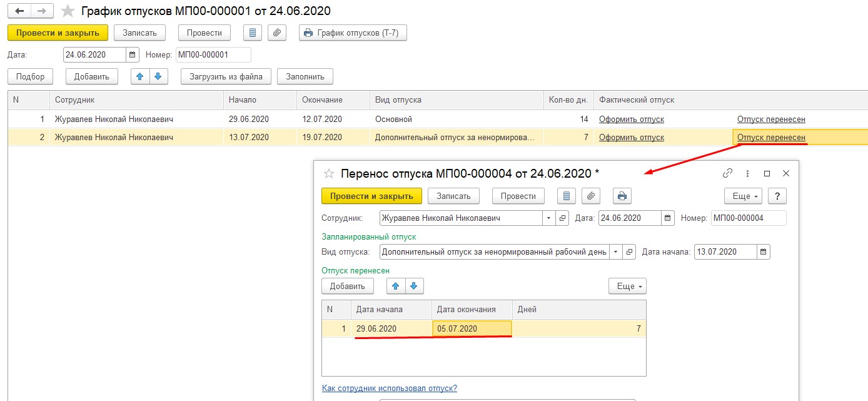
Task: Open the Еще menu in dialog toolbar
Action: click(x=742, y=196)
